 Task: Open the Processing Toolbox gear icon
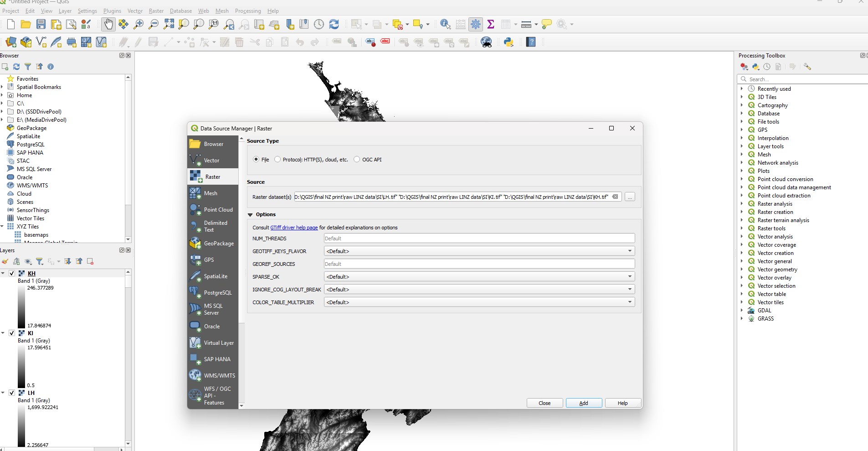pos(476,24)
